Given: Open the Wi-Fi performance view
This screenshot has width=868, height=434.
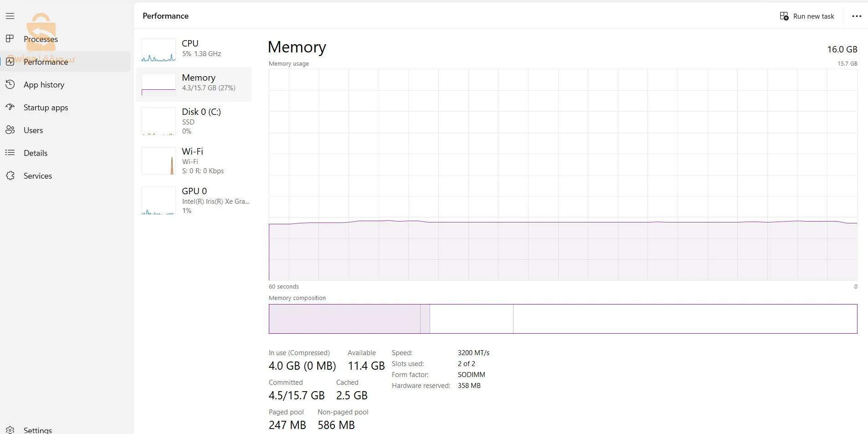Looking at the screenshot, I should coord(194,160).
